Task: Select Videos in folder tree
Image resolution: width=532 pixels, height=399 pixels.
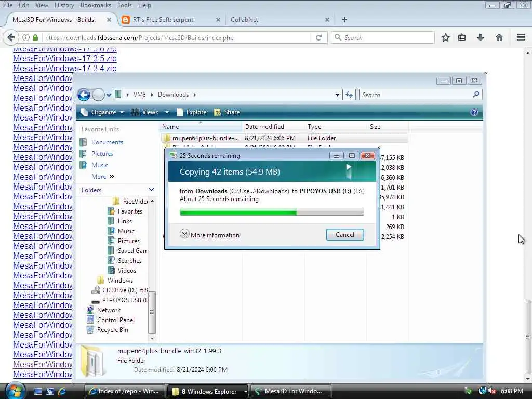Action: (122, 270)
